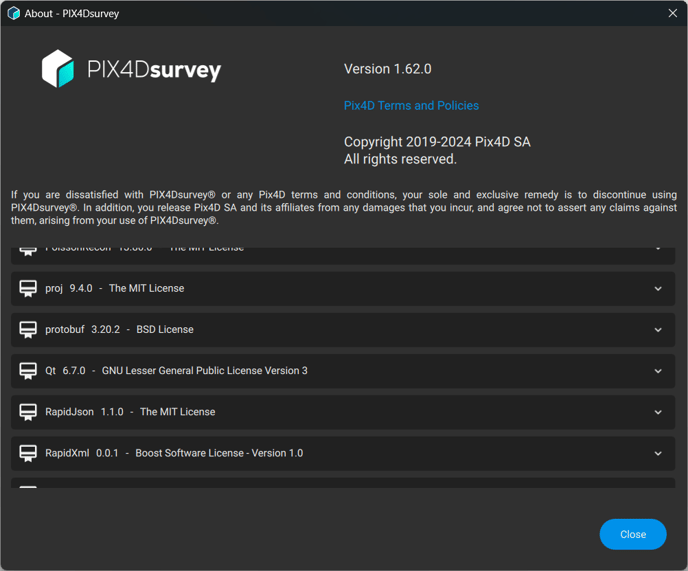
Task: Click the app icon in the title bar
Action: coord(13,13)
